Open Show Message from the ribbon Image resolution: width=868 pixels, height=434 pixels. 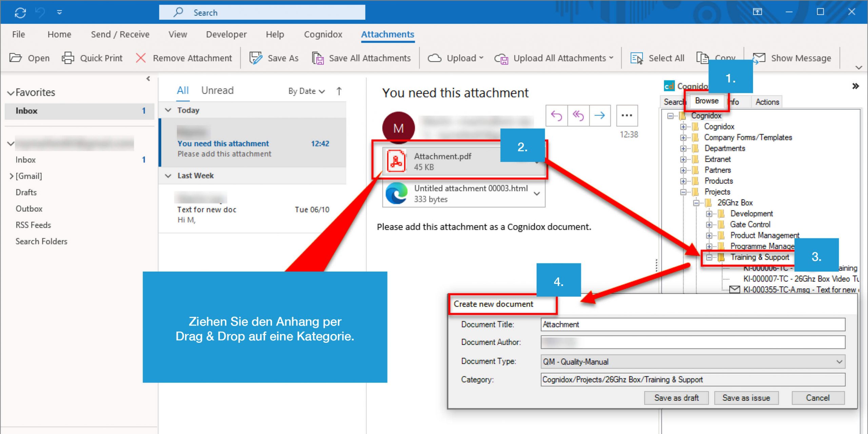coord(759,58)
